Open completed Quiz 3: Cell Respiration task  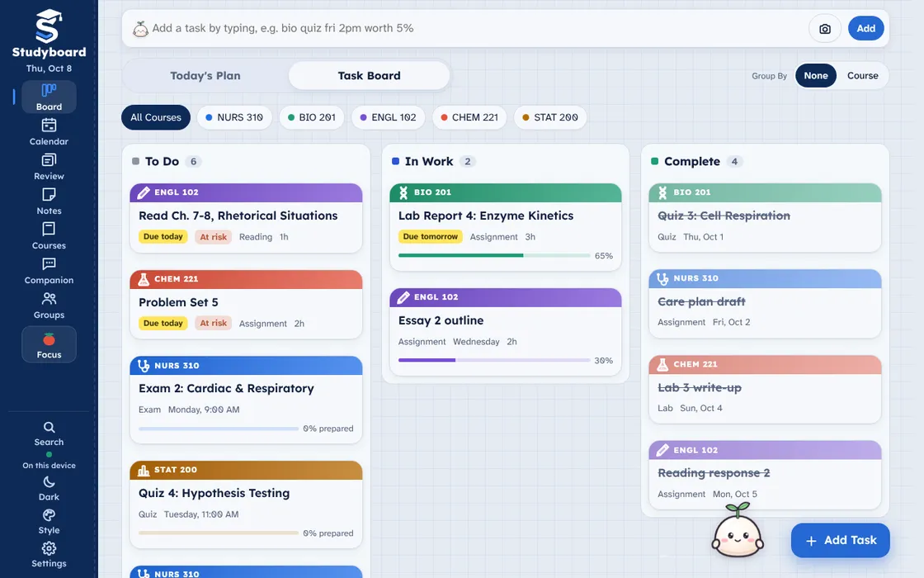[765, 218]
